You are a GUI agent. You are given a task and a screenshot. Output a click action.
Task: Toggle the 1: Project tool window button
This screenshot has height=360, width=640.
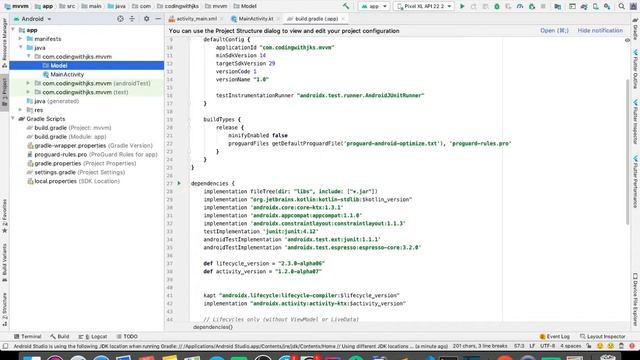coord(4,92)
